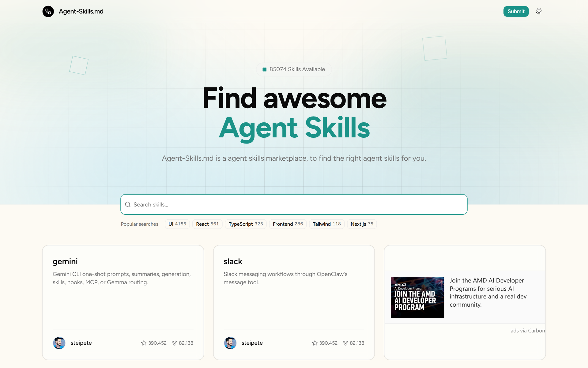Click the Popular searches label

coord(140,224)
